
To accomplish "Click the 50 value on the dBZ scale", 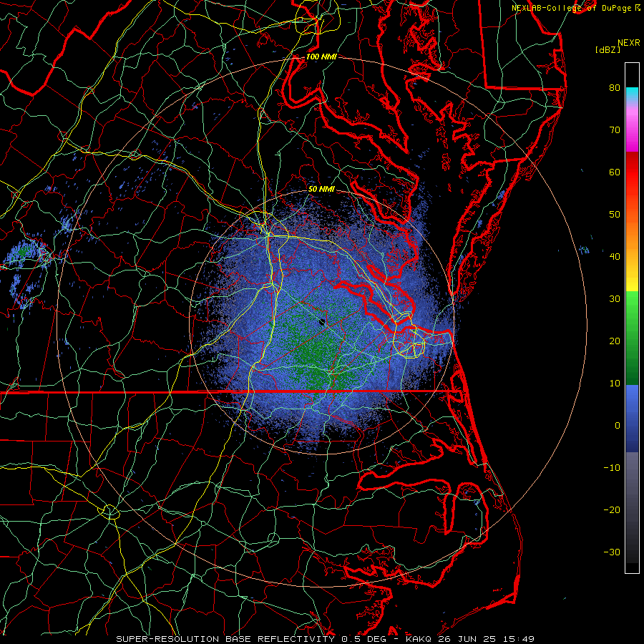I will tap(615, 215).
